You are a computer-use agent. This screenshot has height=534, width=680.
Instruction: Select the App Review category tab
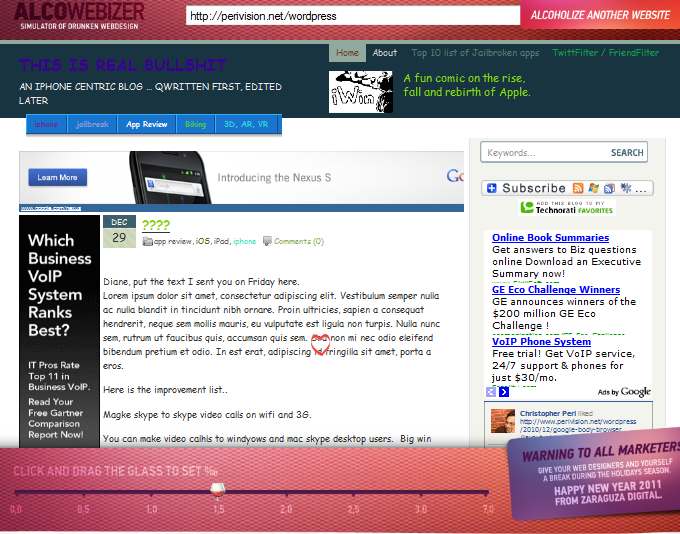(147, 124)
